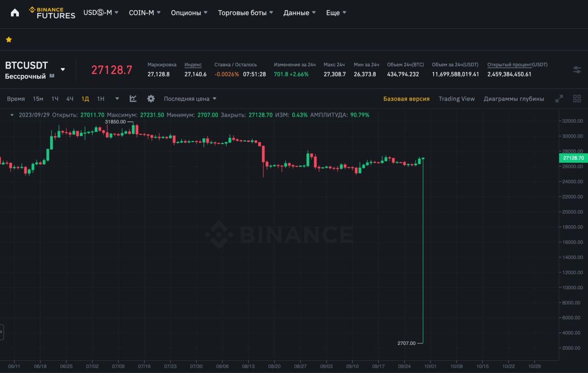Select the 4Ч timeframe
The height and width of the screenshot is (373, 588).
70,99
